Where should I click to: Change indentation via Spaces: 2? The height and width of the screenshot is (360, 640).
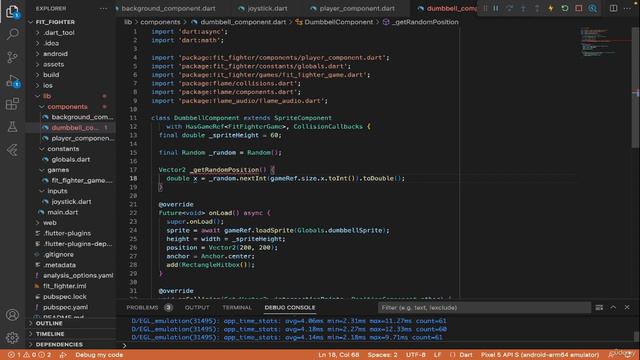click(x=382, y=355)
